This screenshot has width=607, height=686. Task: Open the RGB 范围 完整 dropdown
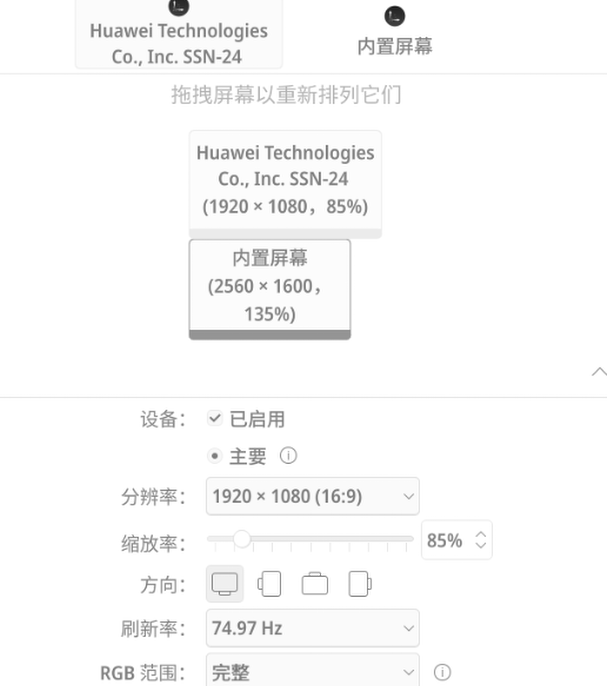pos(313,672)
